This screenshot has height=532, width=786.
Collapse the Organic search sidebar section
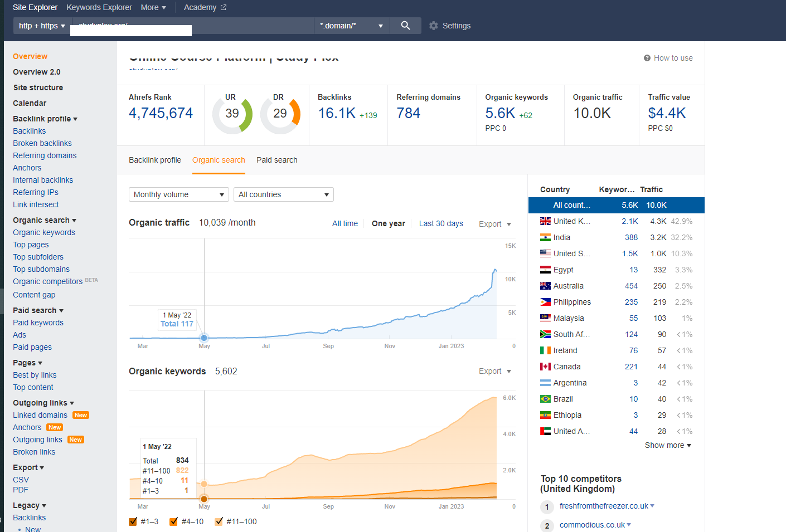[x=45, y=220]
